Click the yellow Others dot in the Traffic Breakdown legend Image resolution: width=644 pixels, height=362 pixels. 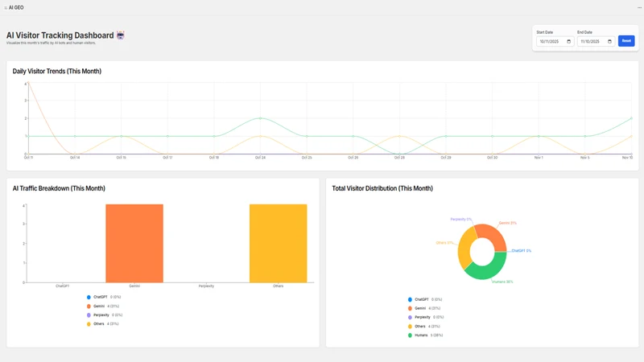pyautogui.click(x=89, y=324)
